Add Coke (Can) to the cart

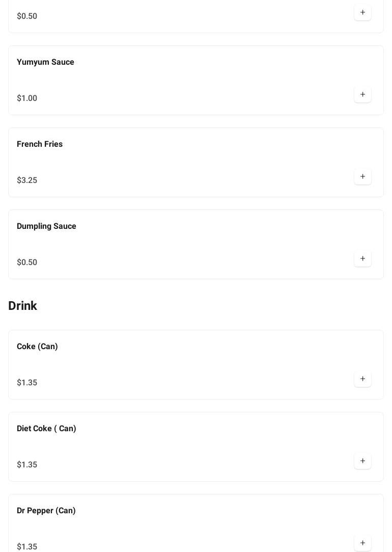pos(362,379)
